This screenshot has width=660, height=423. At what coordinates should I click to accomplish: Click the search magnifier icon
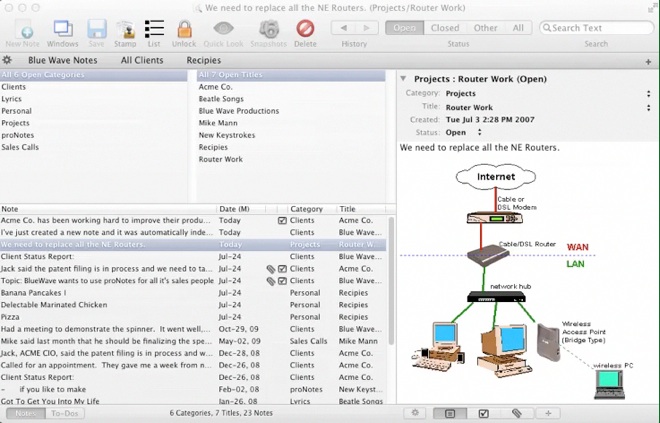pos(546,28)
